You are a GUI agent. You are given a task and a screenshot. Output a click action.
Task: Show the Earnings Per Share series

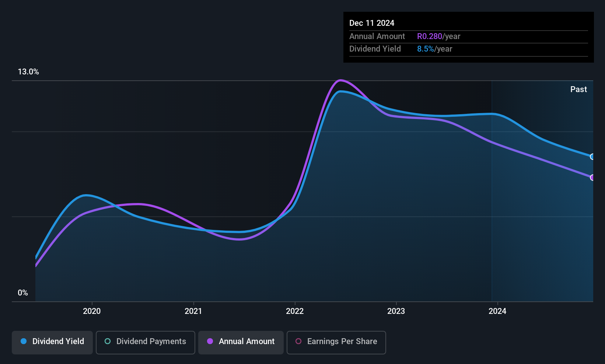coord(336,342)
